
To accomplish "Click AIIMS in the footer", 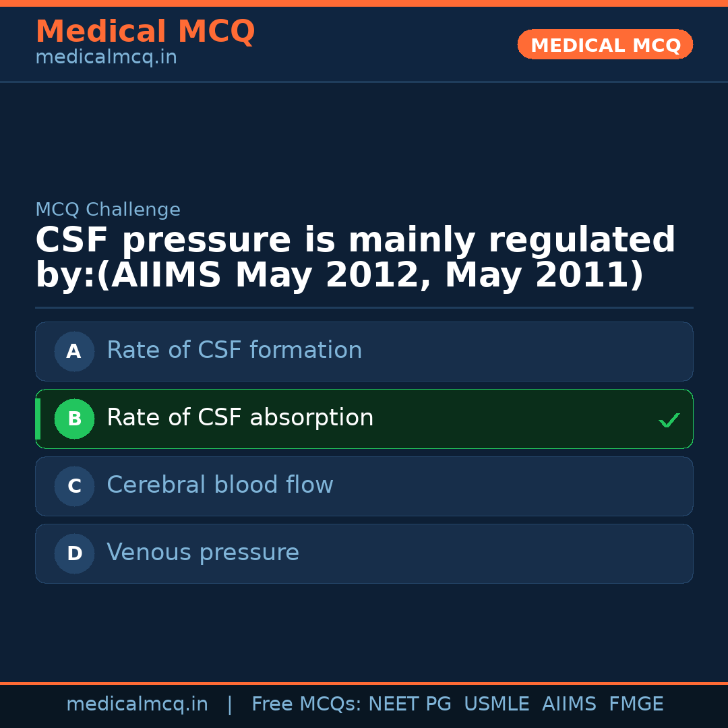I will click(569, 704).
